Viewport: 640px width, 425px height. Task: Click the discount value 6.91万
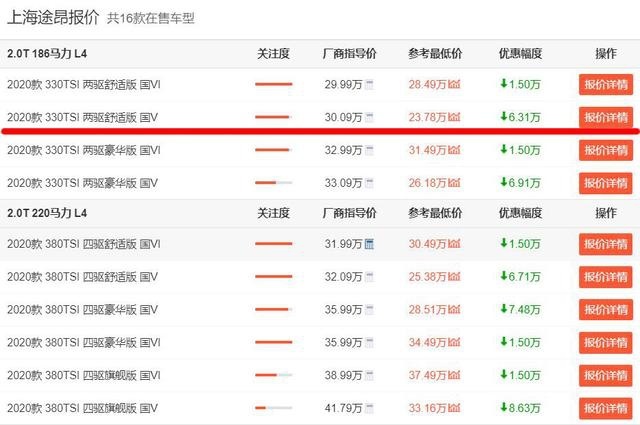click(524, 183)
